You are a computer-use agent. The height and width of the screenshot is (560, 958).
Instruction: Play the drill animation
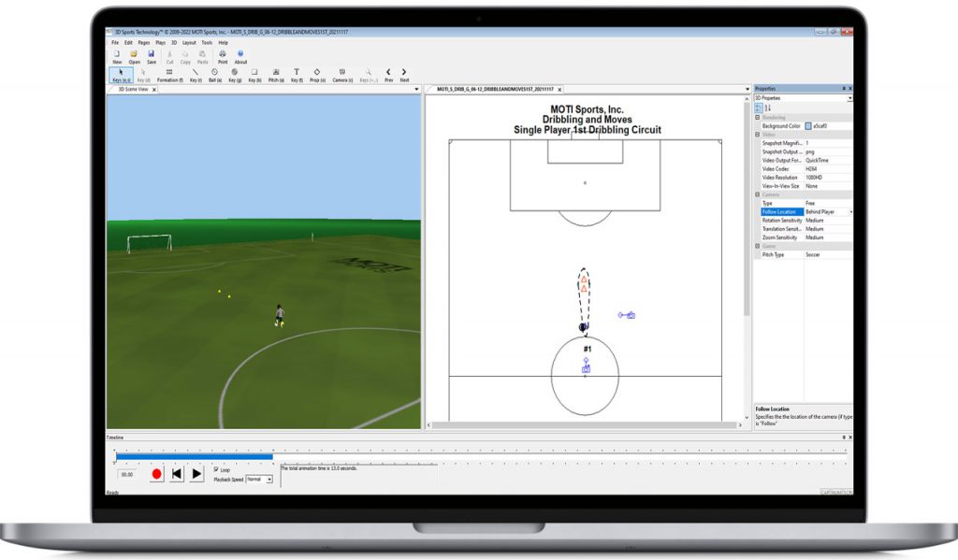[x=196, y=474]
